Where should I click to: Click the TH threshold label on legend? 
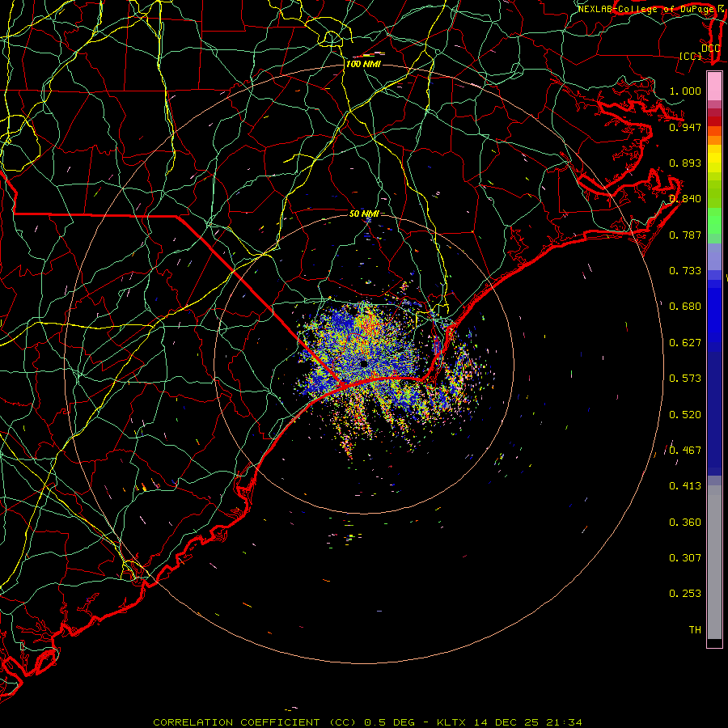click(695, 630)
